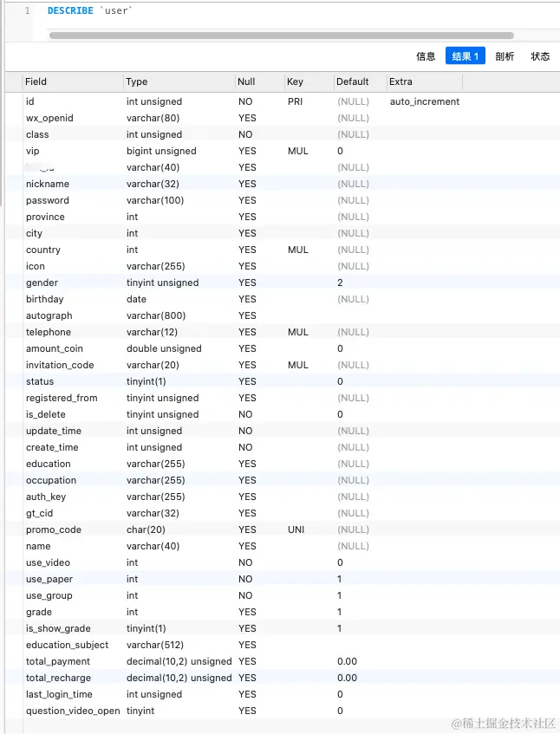Select the 'is_show_grade' field cell
This screenshot has height=734, width=560.
[x=59, y=628]
